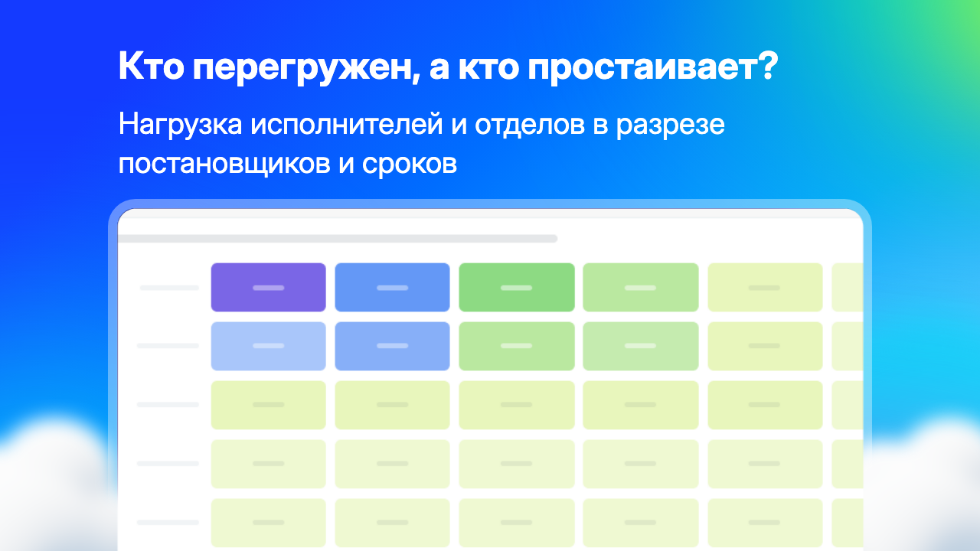
Task: Choose the pale cell in second row, fifth column
Action: 765,346
